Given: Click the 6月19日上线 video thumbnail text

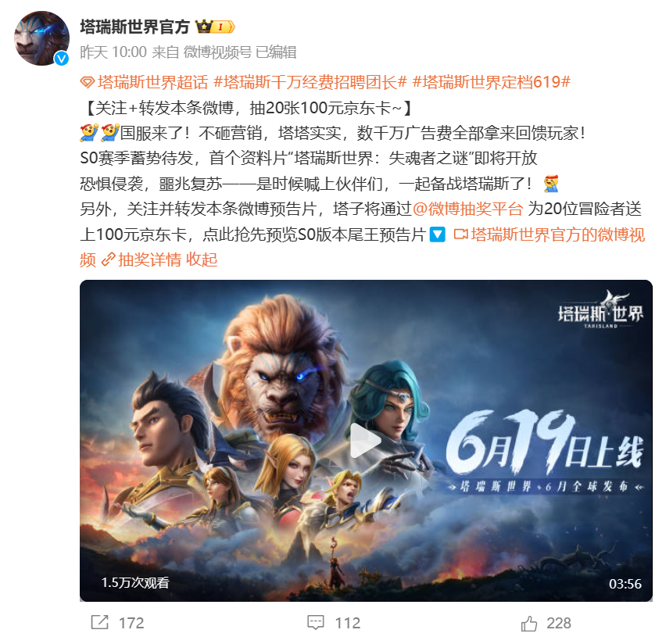Looking at the screenshot, I should 546,443.
